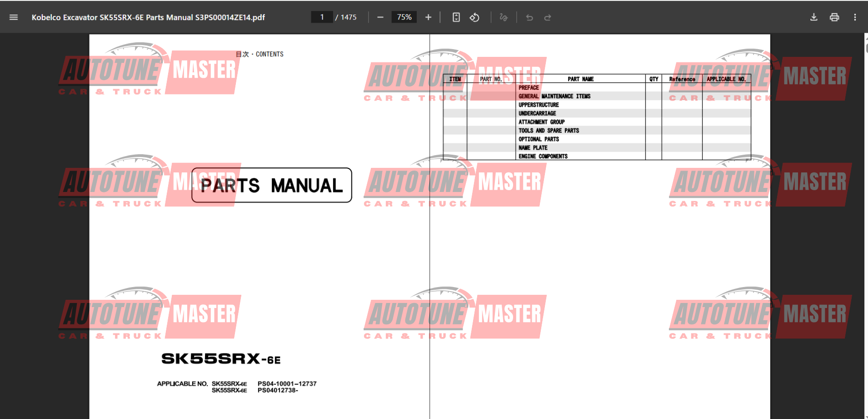Zoom in with the plus icon
Image resolution: width=868 pixels, height=419 pixels.
coord(428,17)
